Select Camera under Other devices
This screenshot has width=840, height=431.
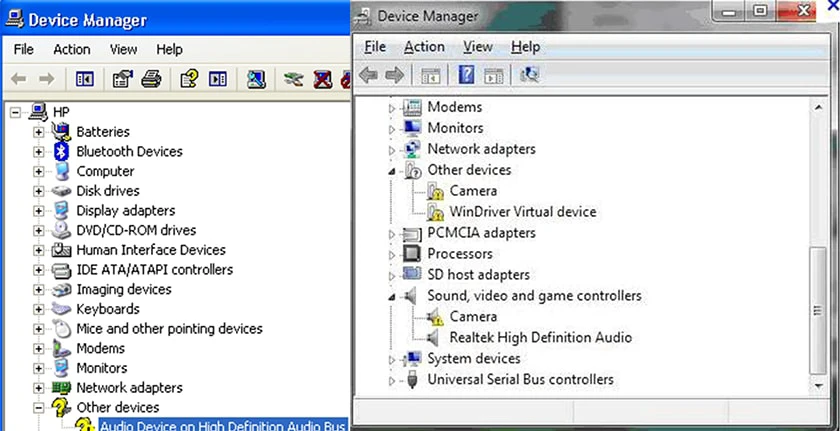click(473, 191)
